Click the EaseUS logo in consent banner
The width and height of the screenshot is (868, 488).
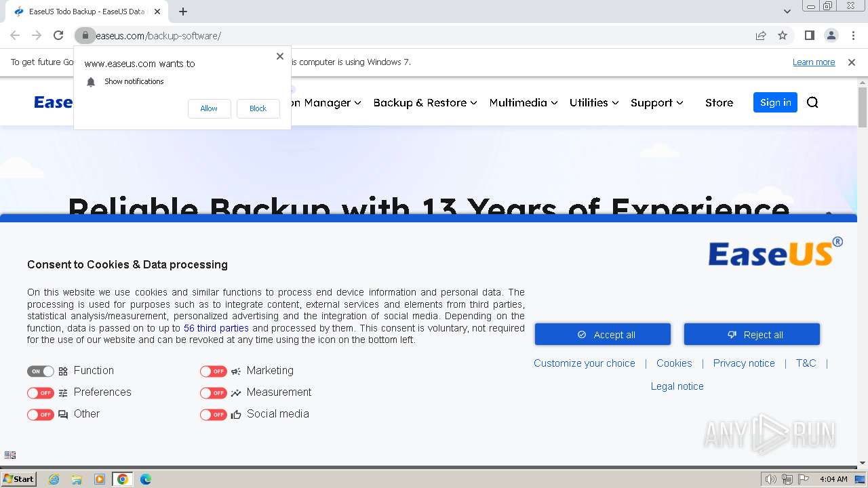pos(775,252)
